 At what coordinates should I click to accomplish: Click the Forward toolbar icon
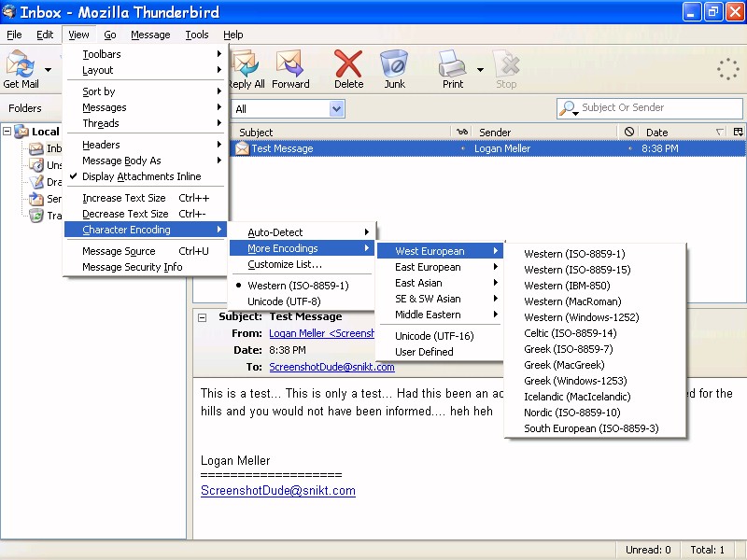[289, 63]
